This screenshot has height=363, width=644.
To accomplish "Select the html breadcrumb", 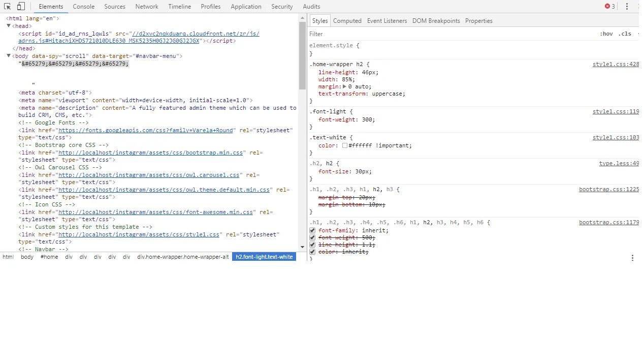I will pyautogui.click(x=8, y=257).
